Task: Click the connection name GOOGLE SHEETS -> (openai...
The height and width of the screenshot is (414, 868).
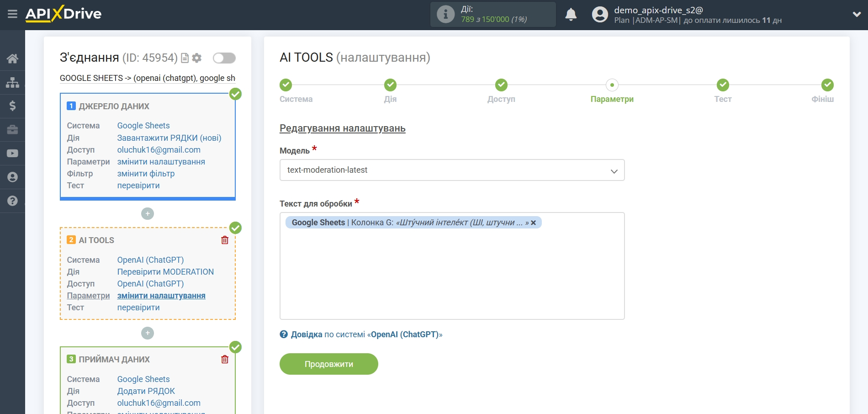Action: click(148, 78)
